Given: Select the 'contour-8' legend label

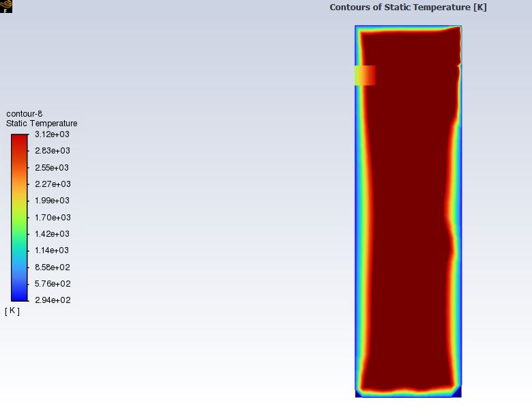Looking at the screenshot, I should click(25, 114).
